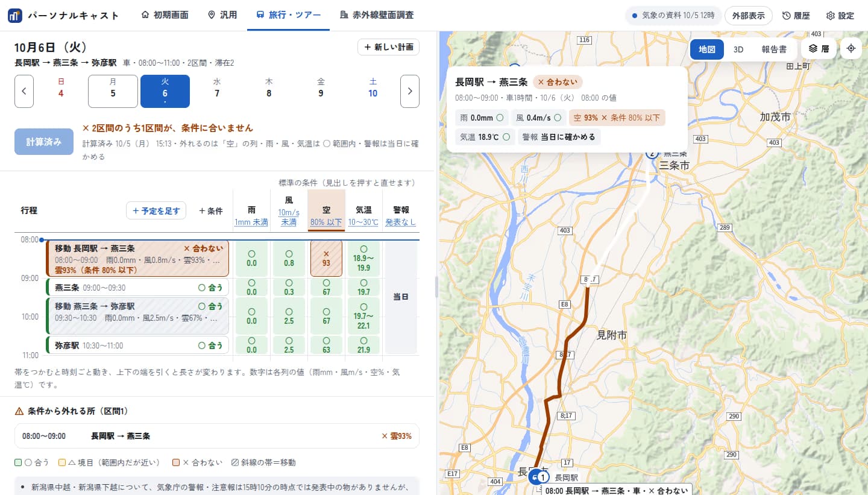Click the 外部表示 button
Image resolution: width=868 pixels, height=495 pixels.
point(749,16)
